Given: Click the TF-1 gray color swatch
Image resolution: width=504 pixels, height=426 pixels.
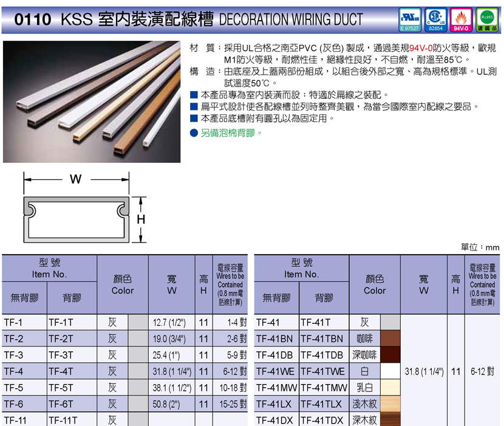Looking at the screenshot, I should click(138, 323).
